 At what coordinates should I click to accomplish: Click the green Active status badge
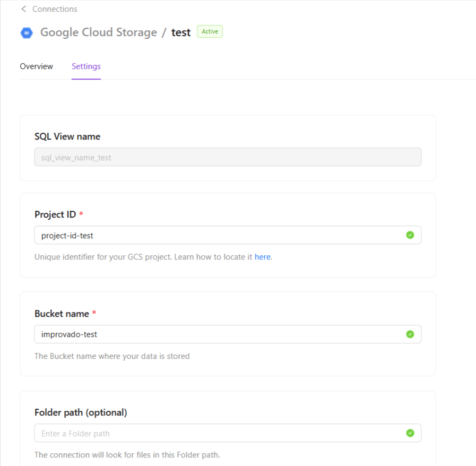point(210,31)
